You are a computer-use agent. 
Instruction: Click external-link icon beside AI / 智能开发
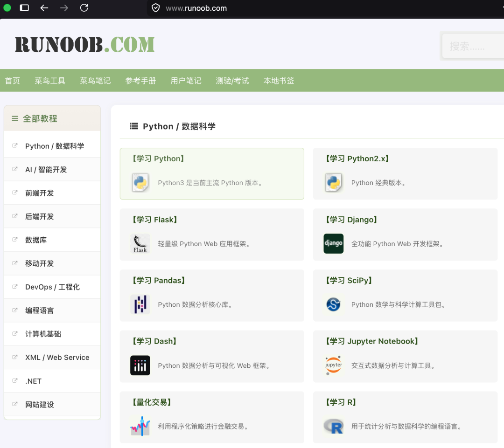(x=15, y=169)
